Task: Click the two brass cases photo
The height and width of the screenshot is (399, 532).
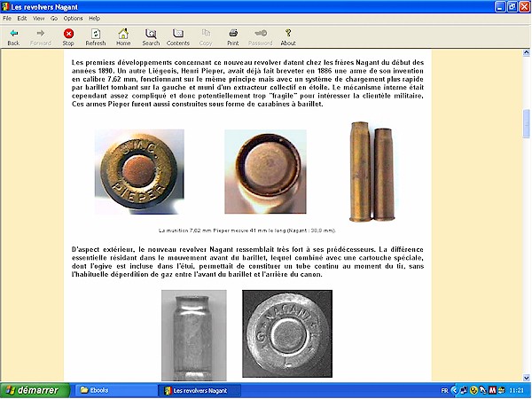Action: [372, 172]
